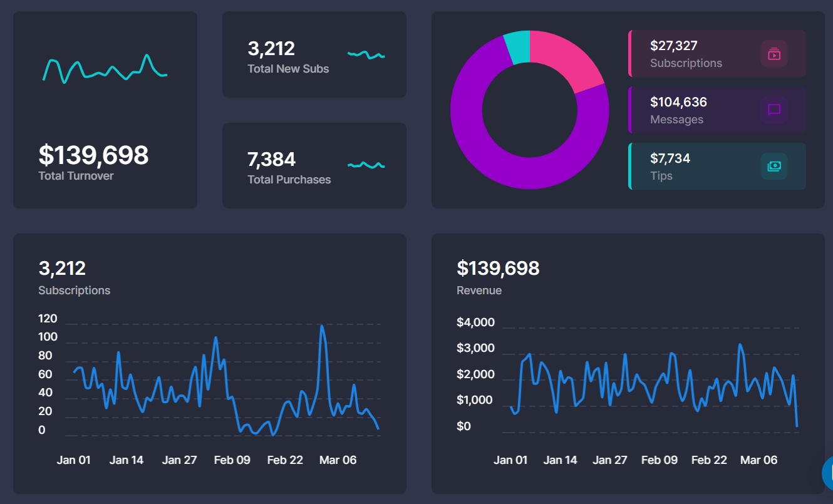Click the $104,636 amount text
Screen dimensions: 833x504
point(679,102)
